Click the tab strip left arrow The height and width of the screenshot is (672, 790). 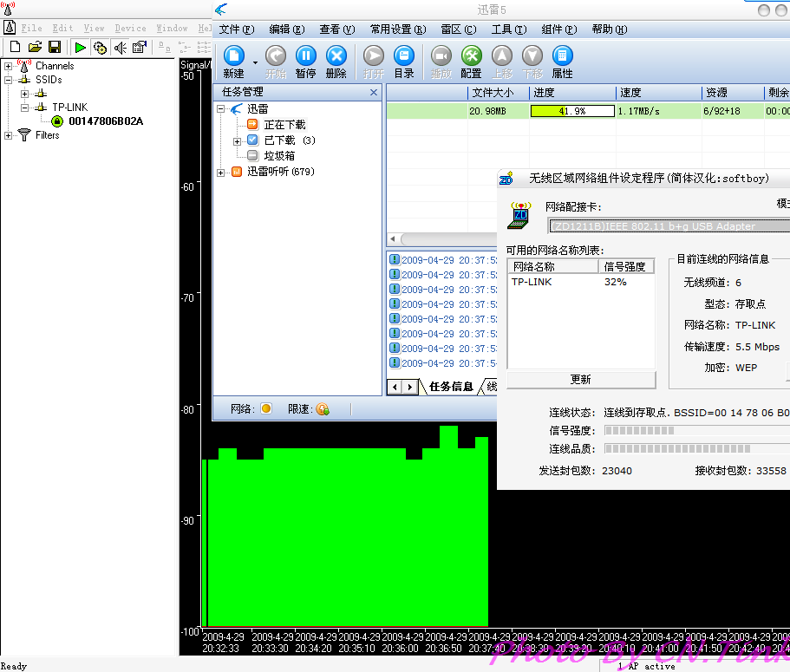click(395, 387)
